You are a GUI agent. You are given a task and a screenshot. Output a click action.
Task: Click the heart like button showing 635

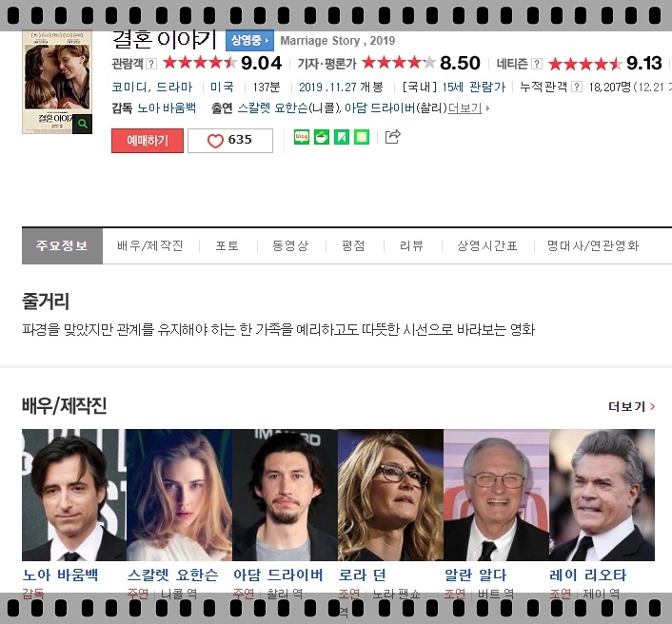point(229,141)
